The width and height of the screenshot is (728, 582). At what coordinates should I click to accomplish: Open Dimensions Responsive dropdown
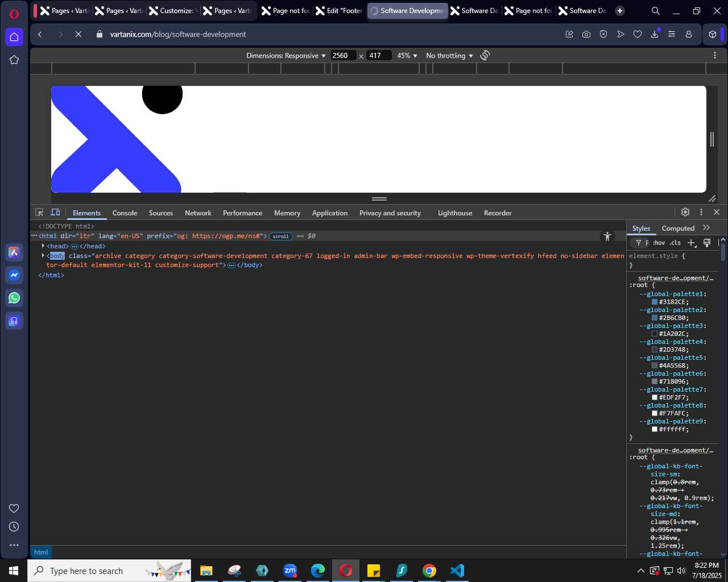(286, 56)
